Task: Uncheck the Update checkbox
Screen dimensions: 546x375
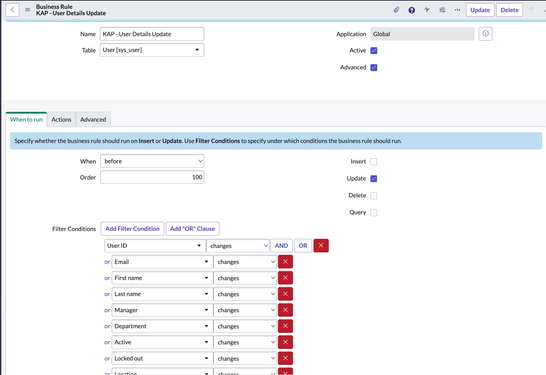Action: (x=374, y=178)
